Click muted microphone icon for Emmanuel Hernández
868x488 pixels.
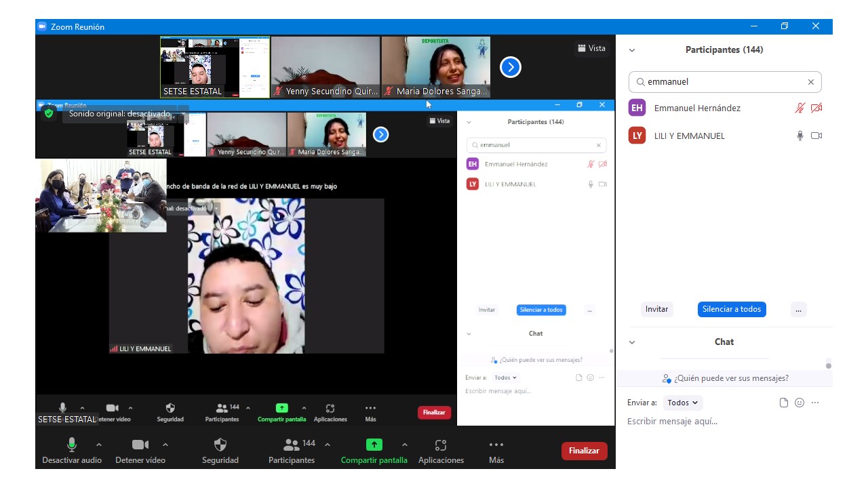[800, 108]
